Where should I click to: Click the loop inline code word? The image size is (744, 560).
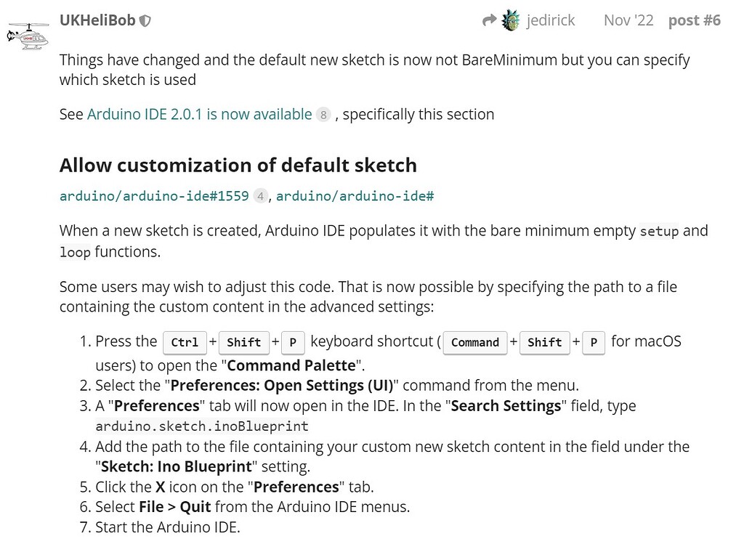pos(75,252)
